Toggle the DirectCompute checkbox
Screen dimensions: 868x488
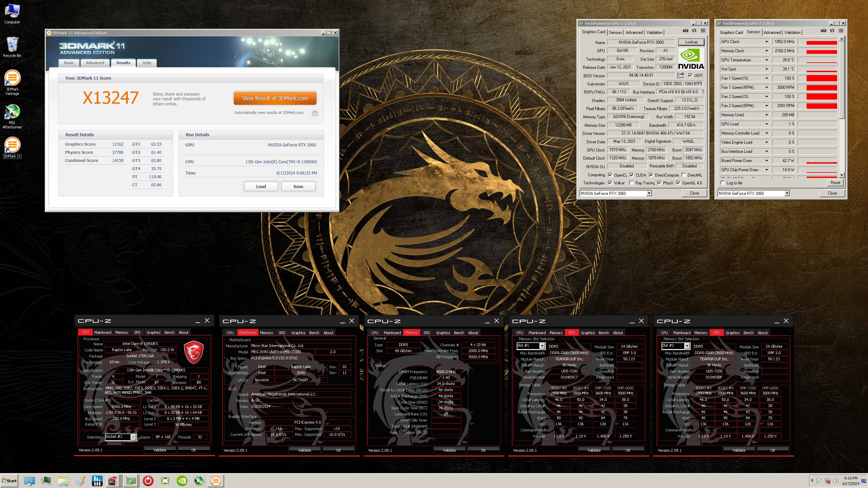click(x=651, y=175)
